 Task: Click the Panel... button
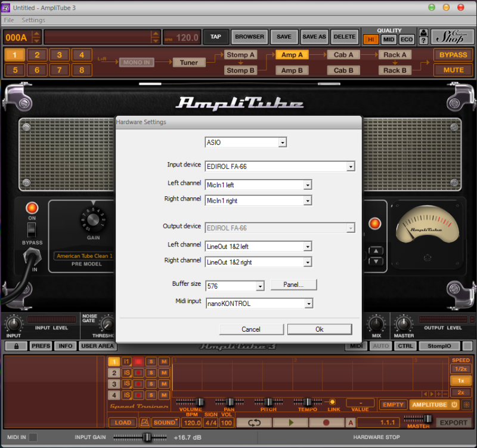click(x=293, y=285)
